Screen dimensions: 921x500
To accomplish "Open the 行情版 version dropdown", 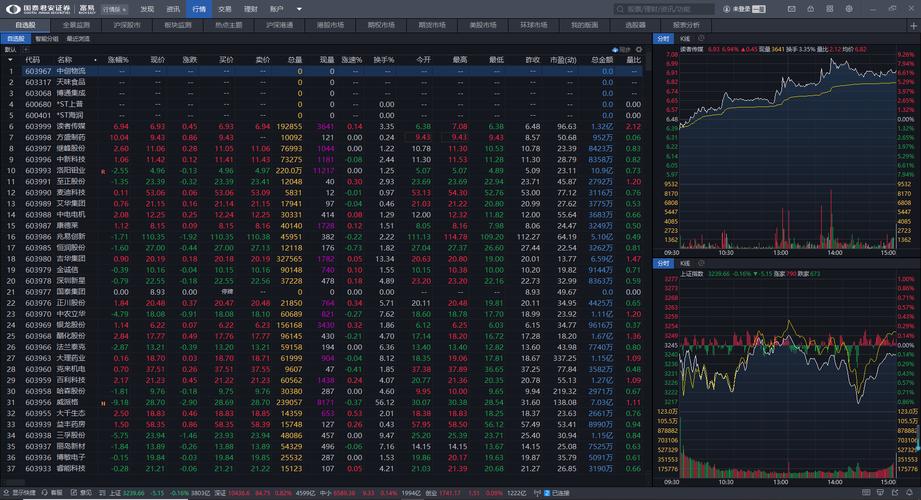I will pyautogui.click(x=115, y=9).
